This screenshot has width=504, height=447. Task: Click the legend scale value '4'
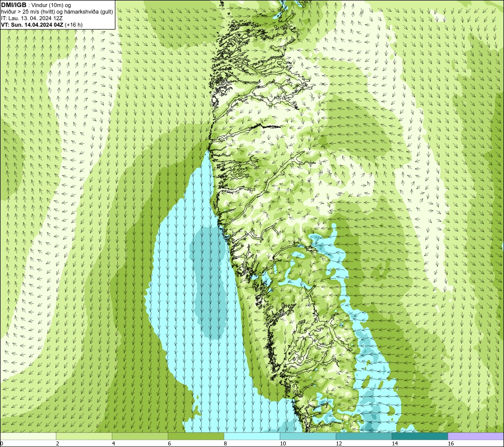coord(113,443)
